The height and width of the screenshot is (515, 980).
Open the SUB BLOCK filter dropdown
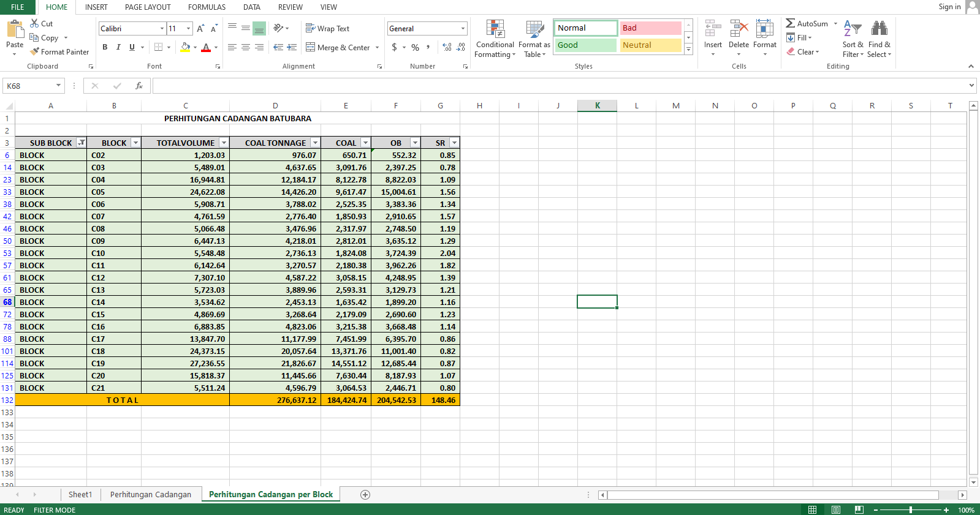[x=81, y=143]
